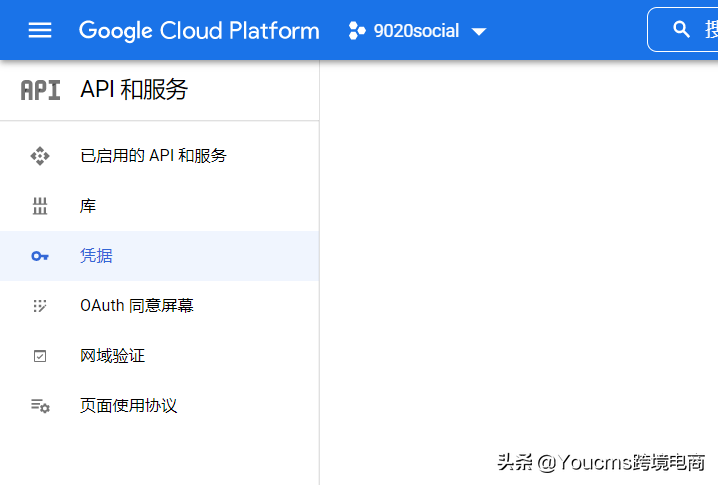This screenshot has height=485, width=718.
Task: Click the Google Cloud Platform logo text
Action: tap(199, 31)
